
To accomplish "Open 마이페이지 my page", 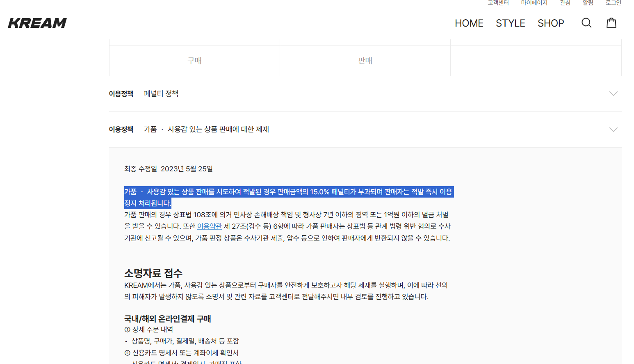I will tap(534, 3).
